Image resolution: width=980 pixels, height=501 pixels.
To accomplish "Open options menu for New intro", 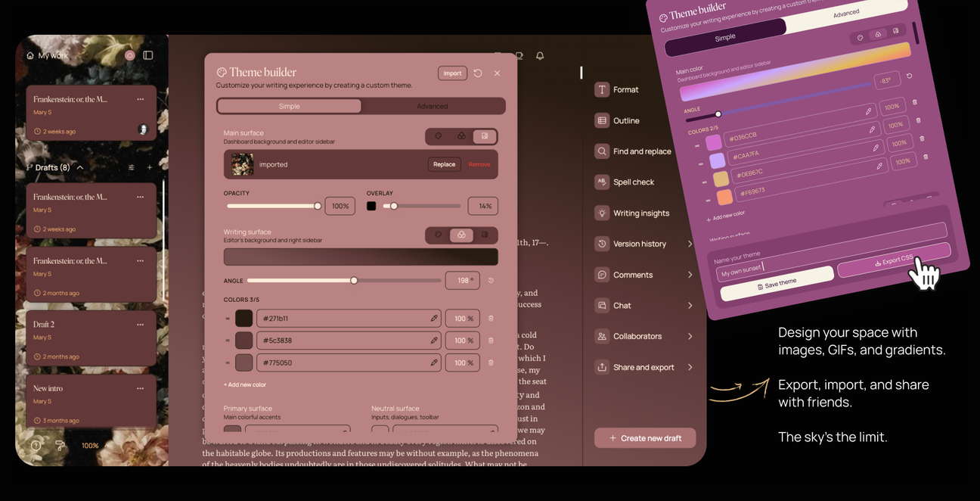I will 141,388.
